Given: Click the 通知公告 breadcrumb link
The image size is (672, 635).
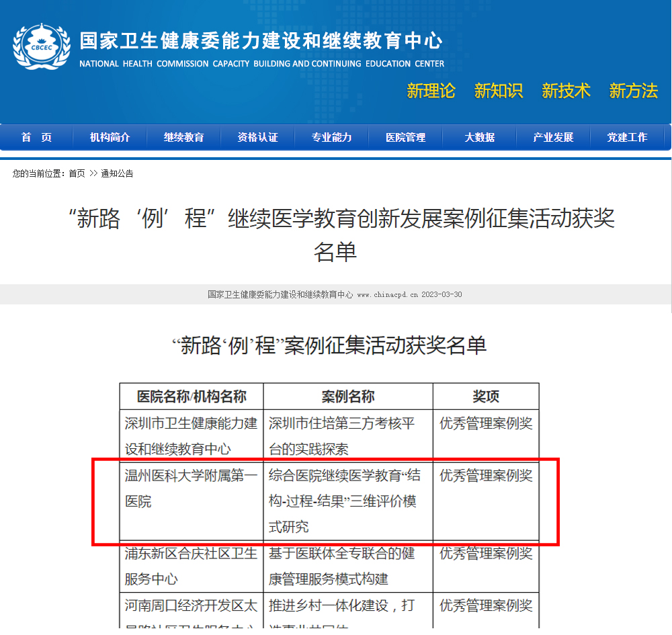Looking at the screenshot, I should click(x=117, y=173).
